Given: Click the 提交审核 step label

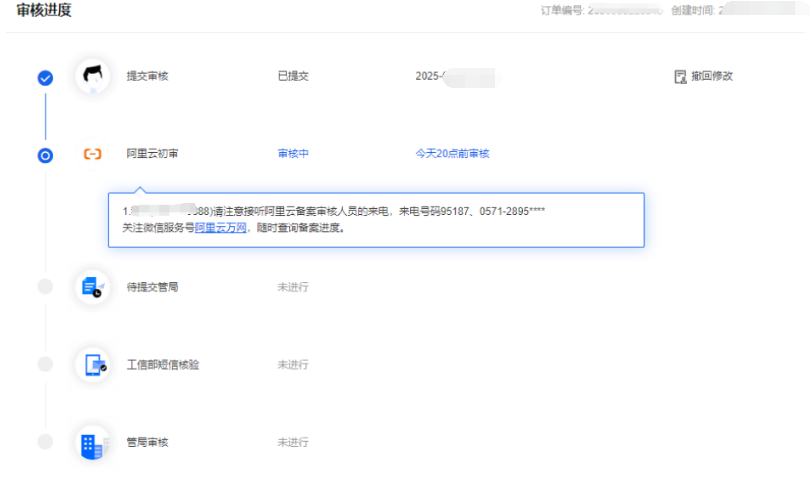Looking at the screenshot, I should (146, 76).
